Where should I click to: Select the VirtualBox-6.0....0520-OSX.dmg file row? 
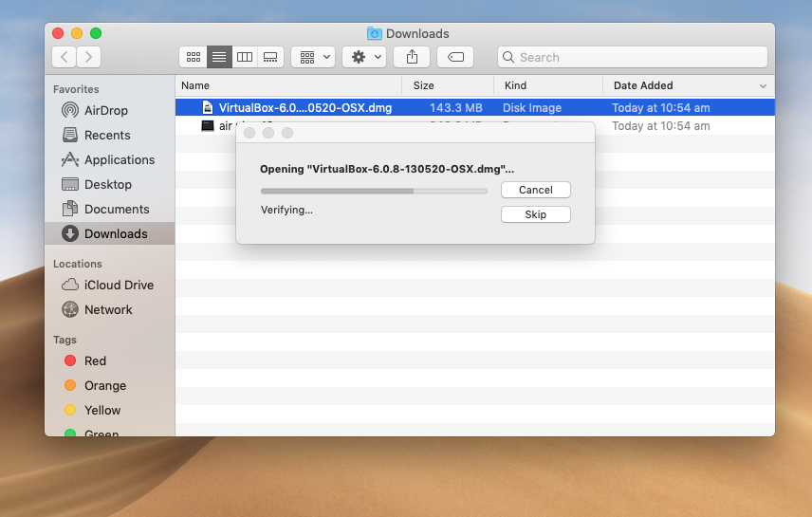pos(475,108)
